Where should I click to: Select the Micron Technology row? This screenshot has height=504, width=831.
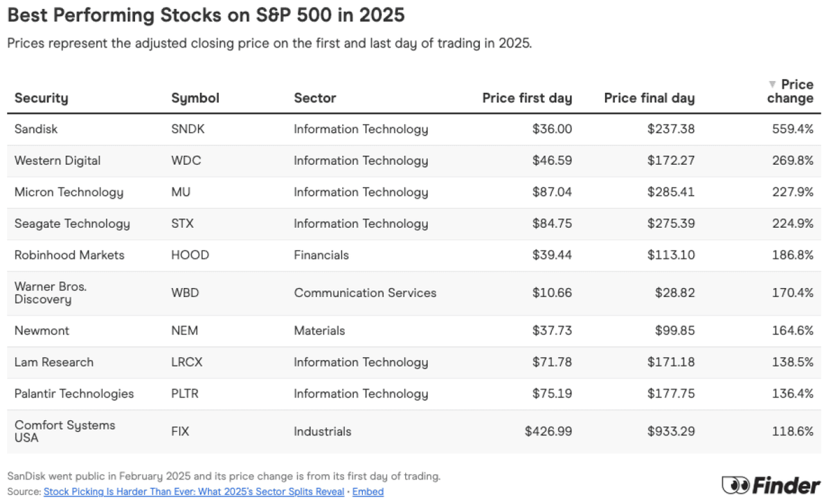click(x=414, y=192)
